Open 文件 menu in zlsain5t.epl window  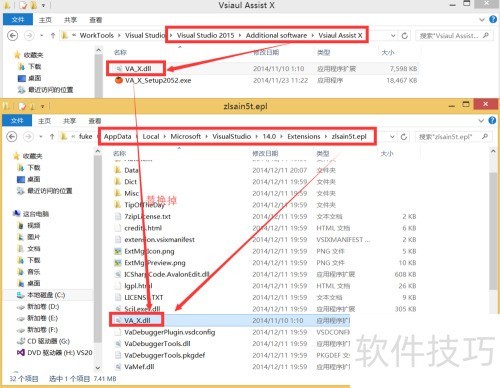[17, 121]
